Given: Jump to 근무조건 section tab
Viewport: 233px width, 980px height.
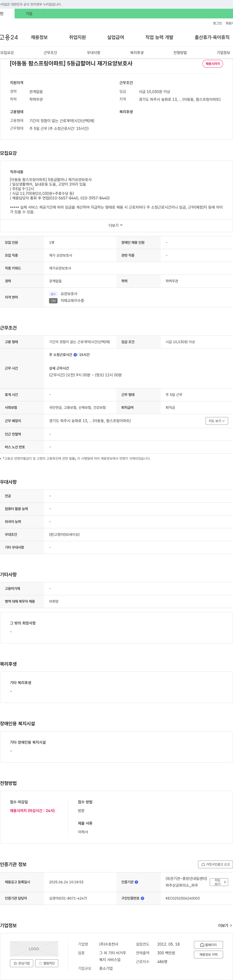Looking at the screenshot, I should tap(50, 53).
